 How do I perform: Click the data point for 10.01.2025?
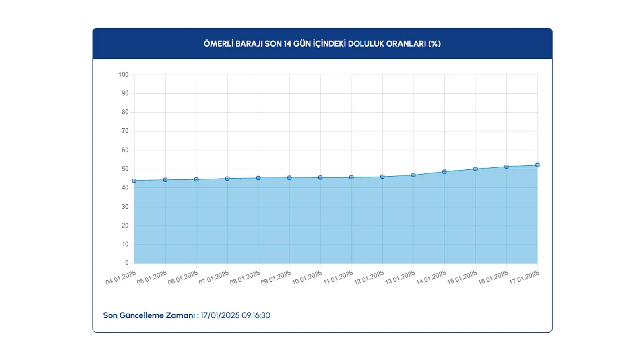[320, 177]
